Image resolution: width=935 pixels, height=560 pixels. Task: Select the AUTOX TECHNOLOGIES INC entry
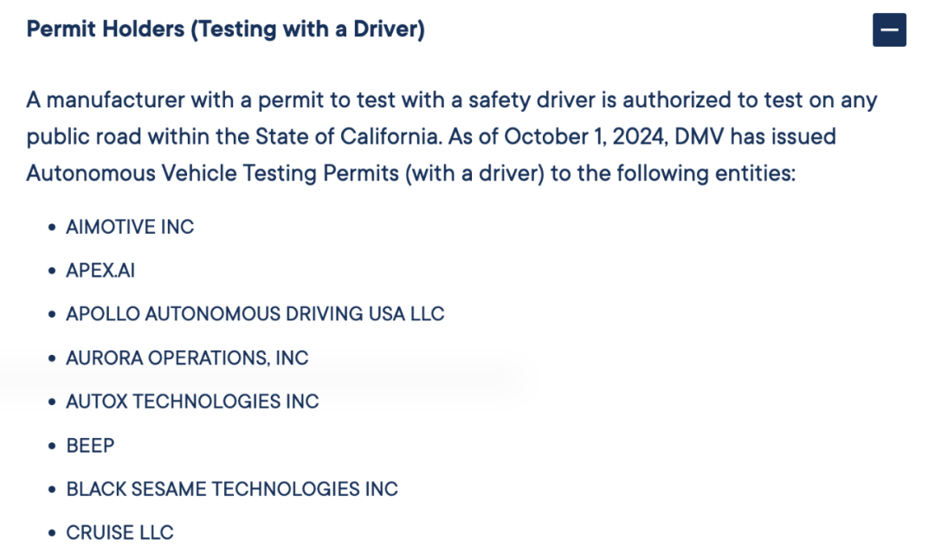[x=192, y=402]
